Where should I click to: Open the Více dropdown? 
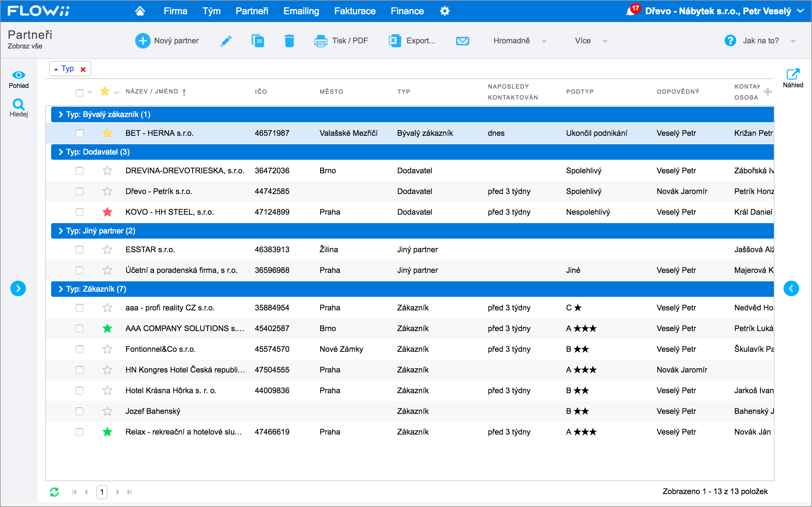click(x=591, y=40)
